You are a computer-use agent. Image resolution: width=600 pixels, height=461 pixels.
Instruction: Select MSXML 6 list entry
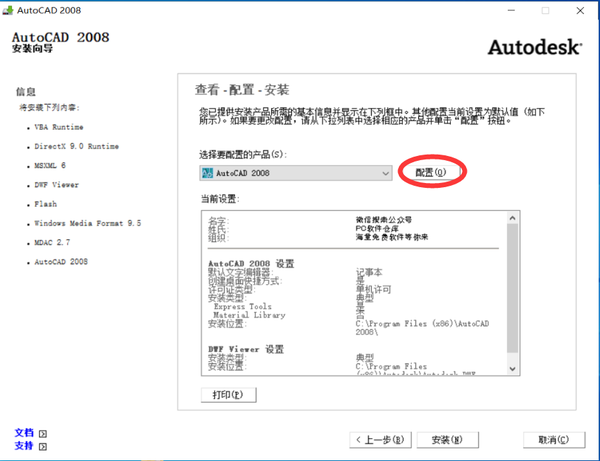[x=50, y=165]
